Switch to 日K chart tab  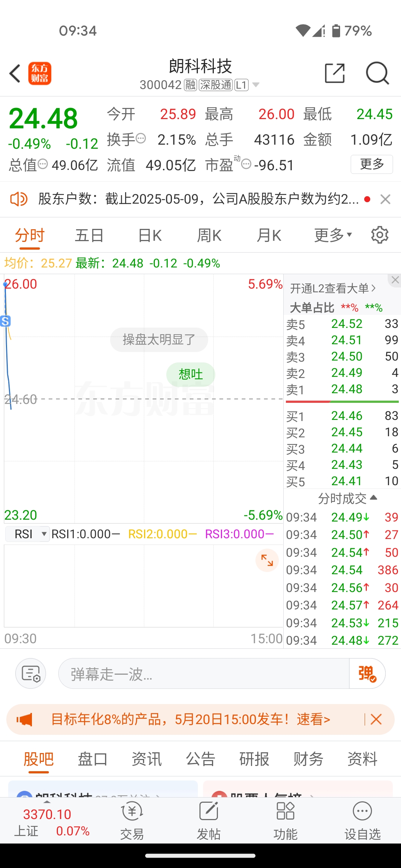point(150,235)
